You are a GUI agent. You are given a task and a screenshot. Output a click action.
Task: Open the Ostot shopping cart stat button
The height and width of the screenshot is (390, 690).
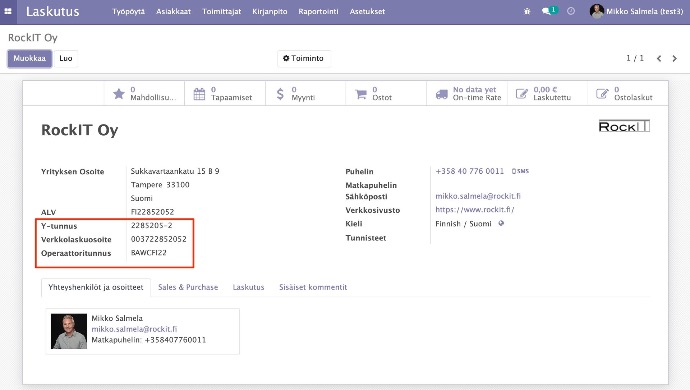386,93
